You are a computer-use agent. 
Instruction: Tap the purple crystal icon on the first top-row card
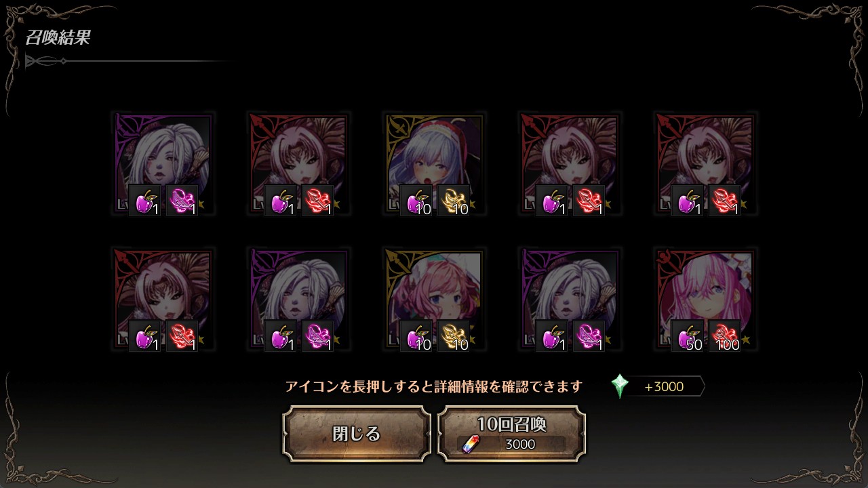(x=182, y=201)
